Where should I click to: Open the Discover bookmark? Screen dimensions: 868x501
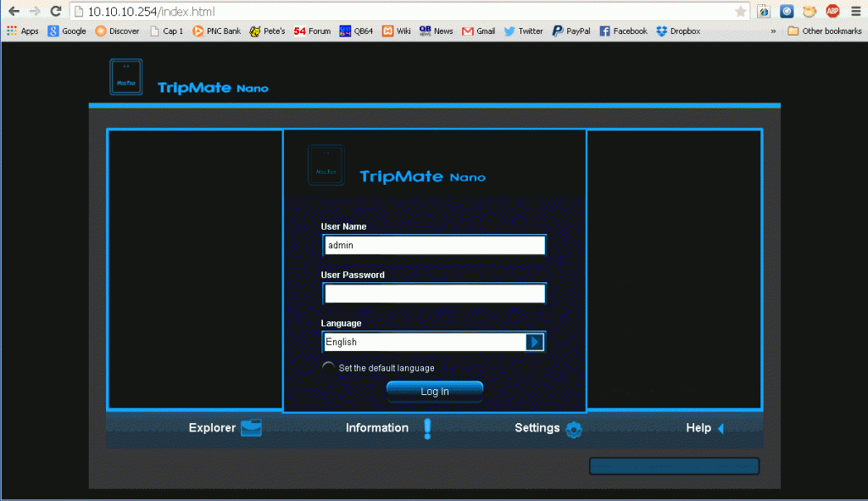pos(117,31)
